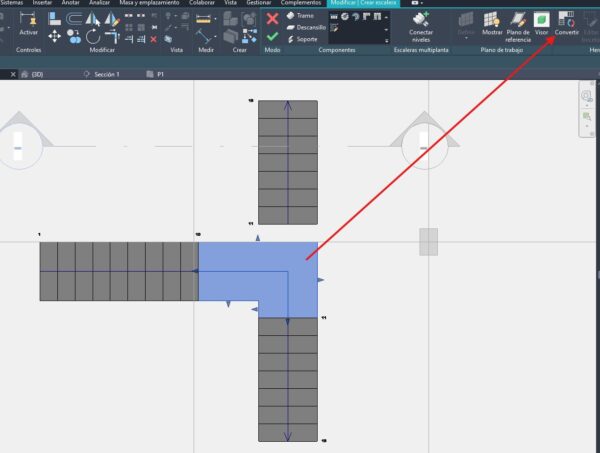
Task: Expand the component draw gallery arrow
Action: [x=386, y=39]
